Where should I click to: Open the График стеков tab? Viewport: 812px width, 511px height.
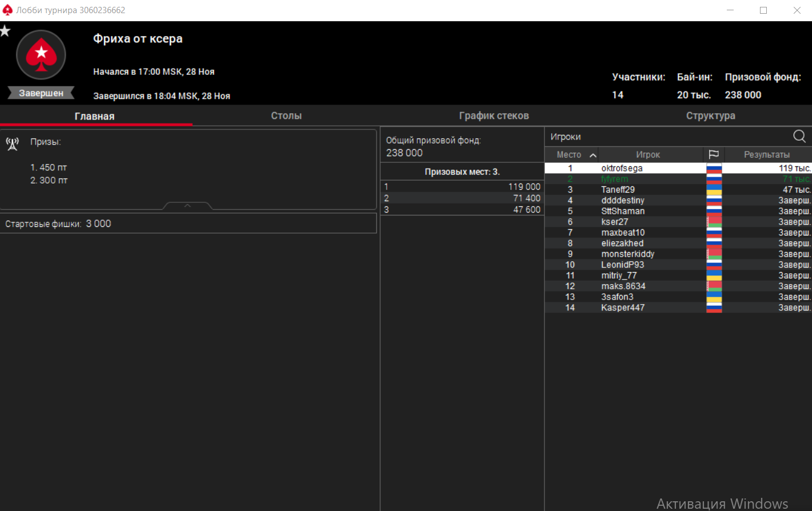coord(493,115)
